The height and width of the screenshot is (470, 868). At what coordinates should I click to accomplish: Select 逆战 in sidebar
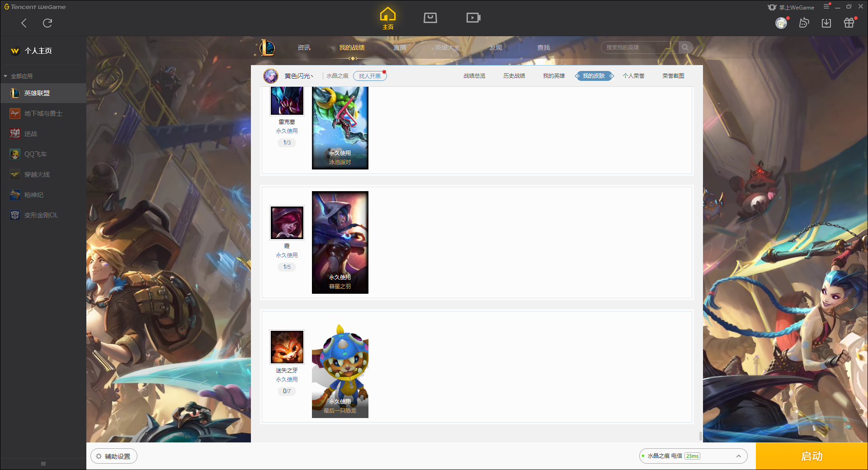(43, 134)
